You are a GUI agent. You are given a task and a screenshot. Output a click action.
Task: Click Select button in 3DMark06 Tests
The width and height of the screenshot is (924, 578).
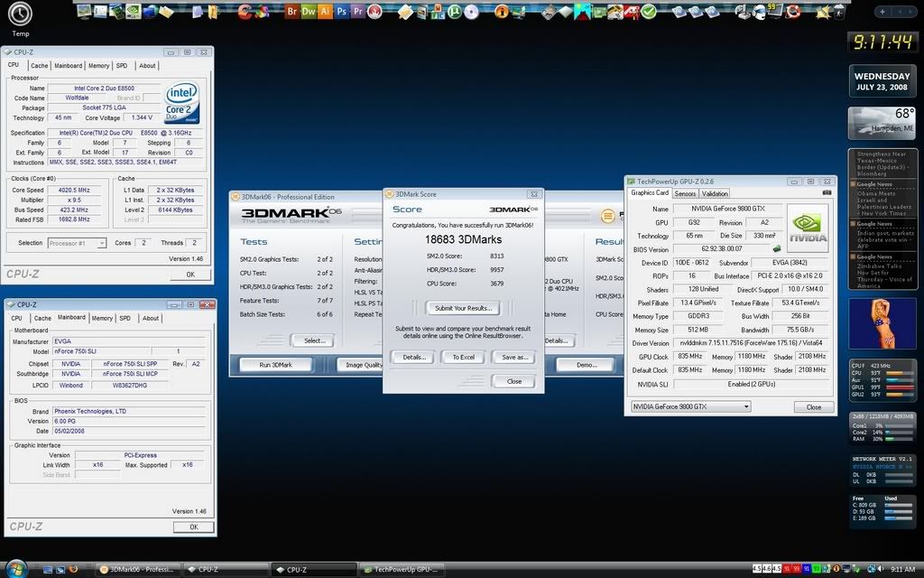315,340
